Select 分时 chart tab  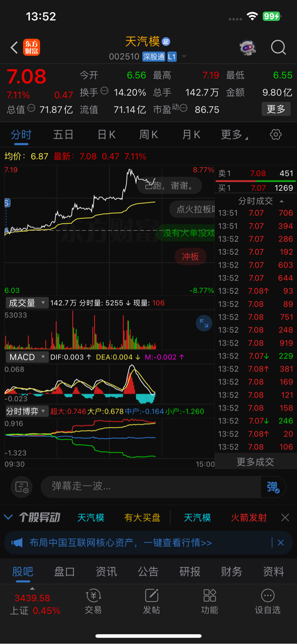21,135
